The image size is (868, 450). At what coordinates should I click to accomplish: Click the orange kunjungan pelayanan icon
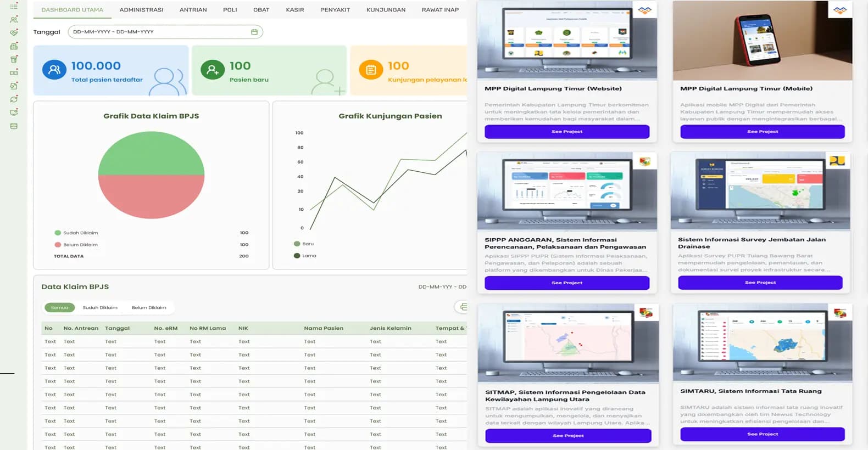pos(371,70)
